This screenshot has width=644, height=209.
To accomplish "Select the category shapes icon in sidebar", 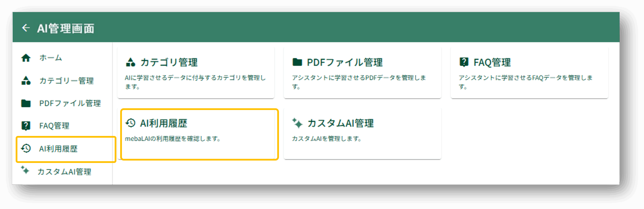I will tap(26, 80).
